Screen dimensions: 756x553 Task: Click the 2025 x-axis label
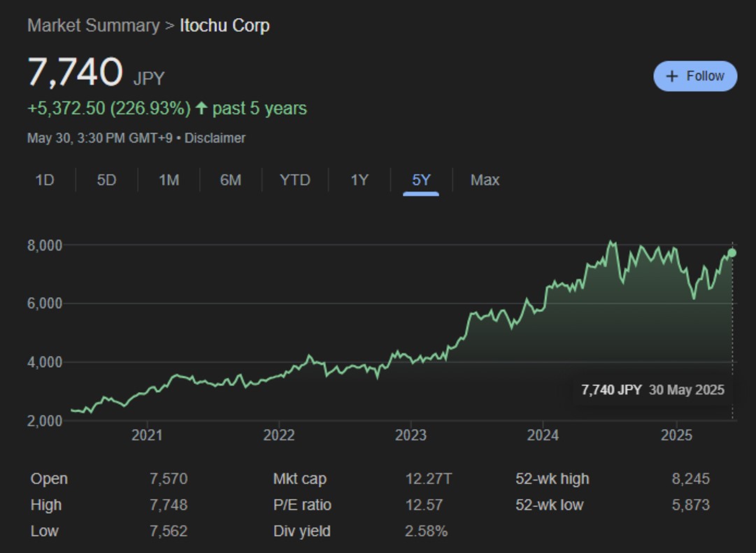click(676, 436)
